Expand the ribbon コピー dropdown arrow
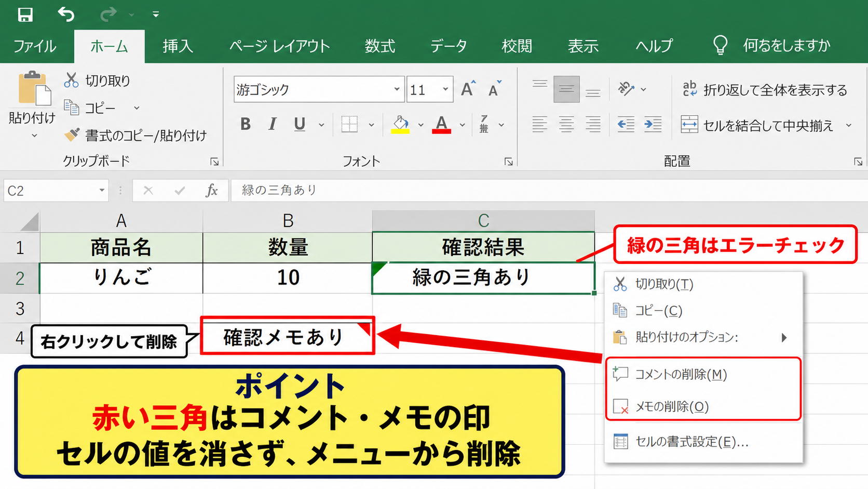Screen dimensions: 868x489 (x=137, y=108)
